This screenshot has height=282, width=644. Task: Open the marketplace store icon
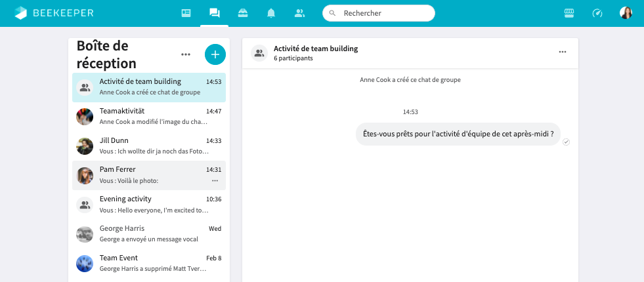pyautogui.click(x=569, y=13)
